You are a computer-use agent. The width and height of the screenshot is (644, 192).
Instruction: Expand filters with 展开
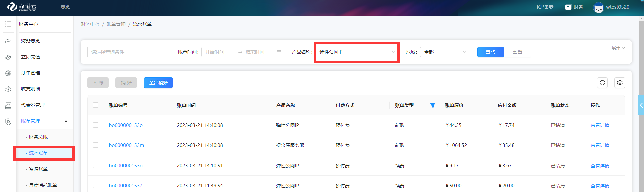[x=618, y=48]
